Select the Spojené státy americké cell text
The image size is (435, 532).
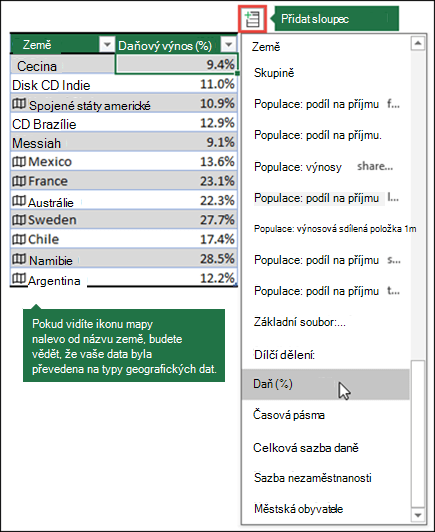pyautogui.click(x=90, y=106)
